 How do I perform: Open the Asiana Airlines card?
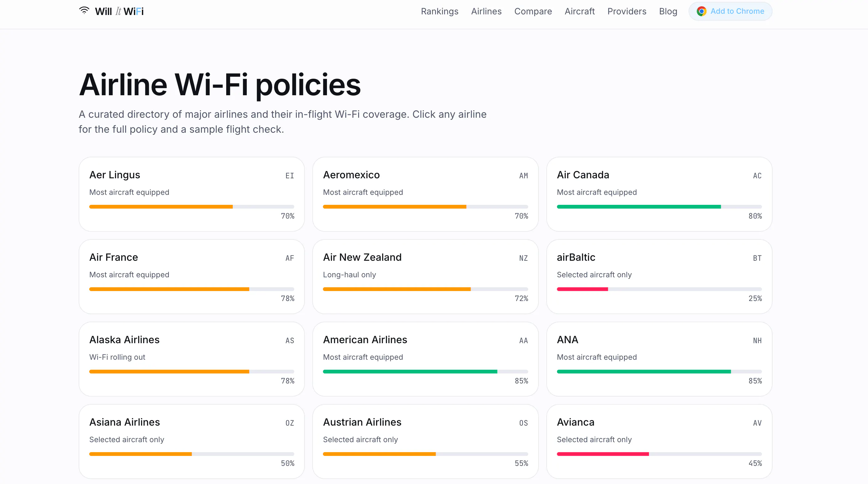191,442
